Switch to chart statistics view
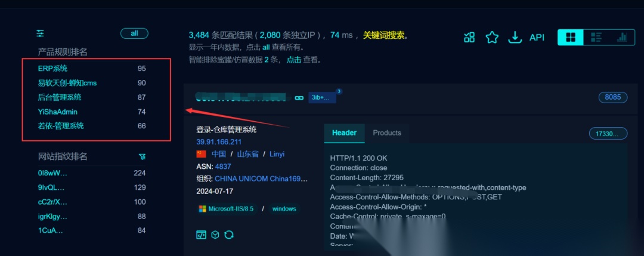Viewport: 644px width, 256px height. coord(622,38)
